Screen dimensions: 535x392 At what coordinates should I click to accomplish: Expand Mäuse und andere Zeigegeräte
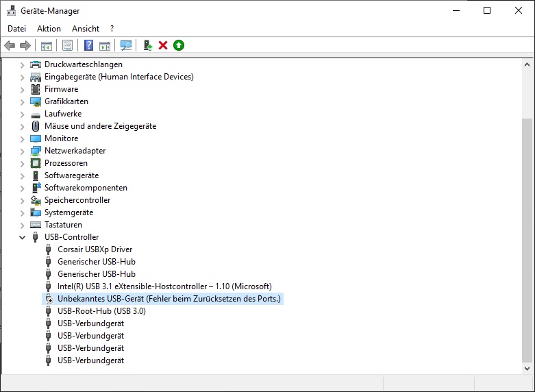click(22, 126)
